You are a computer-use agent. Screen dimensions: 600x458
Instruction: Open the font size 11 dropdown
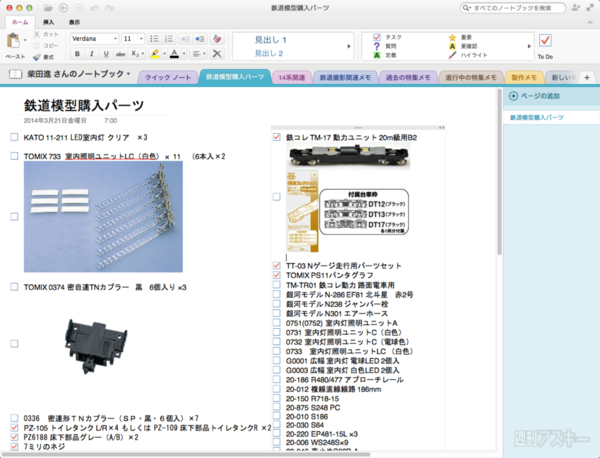point(141,39)
